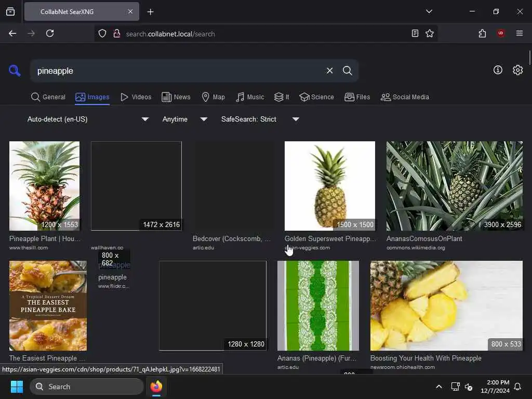Viewport: 532px width, 399px height.
Task: Open the Windows Start menu
Action: pyautogui.click(x=17, y=387)
